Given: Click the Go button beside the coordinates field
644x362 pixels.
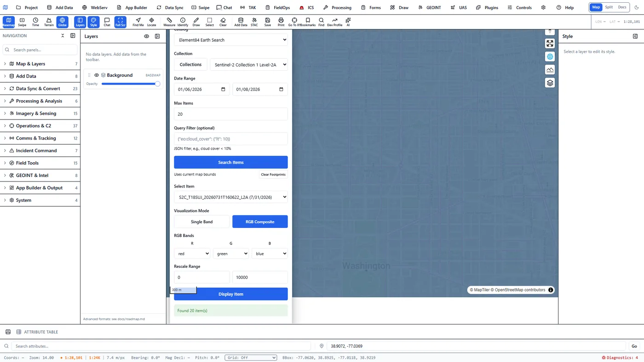Looking at the screenshot, I should click(x=634, y=346).
